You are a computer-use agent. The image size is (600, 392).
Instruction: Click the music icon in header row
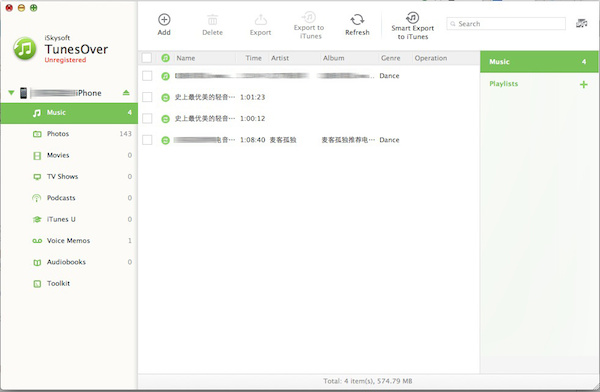coord(165,58)
